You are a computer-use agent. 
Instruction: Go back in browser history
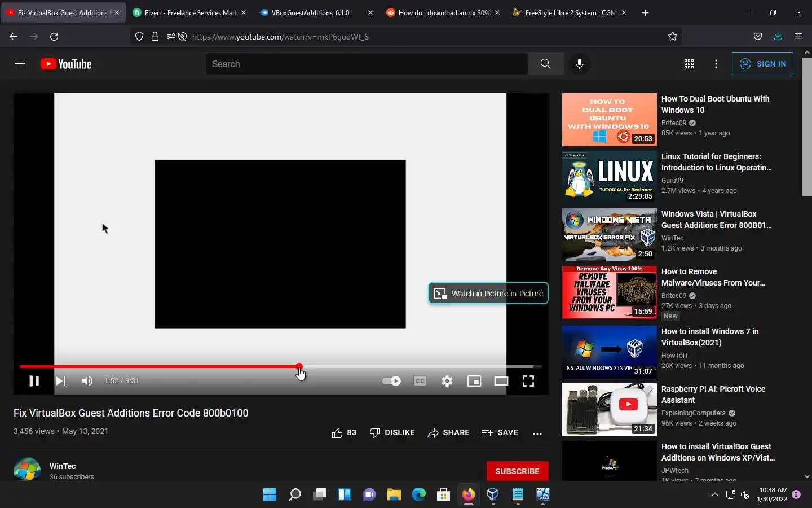(x=14, y=36)
